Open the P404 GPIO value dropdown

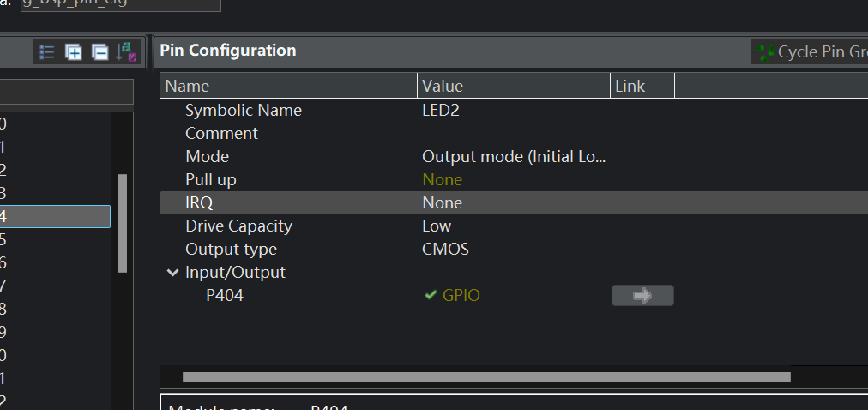461,295
